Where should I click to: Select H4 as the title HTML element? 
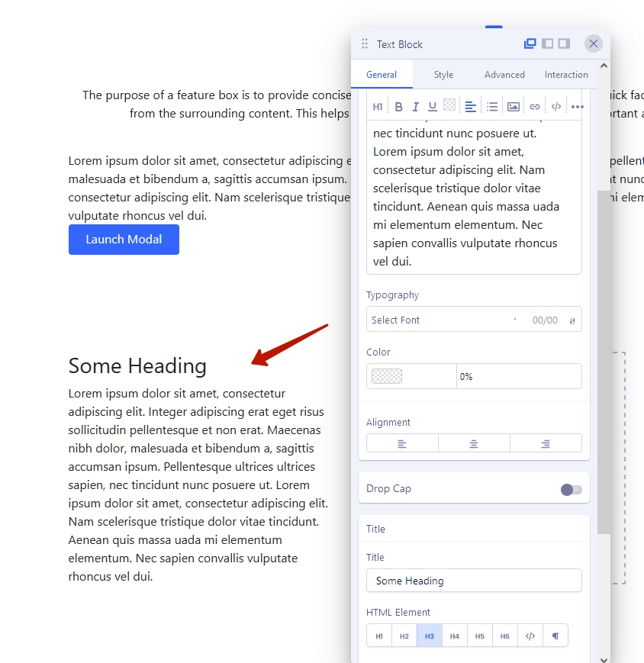point(455,636)
